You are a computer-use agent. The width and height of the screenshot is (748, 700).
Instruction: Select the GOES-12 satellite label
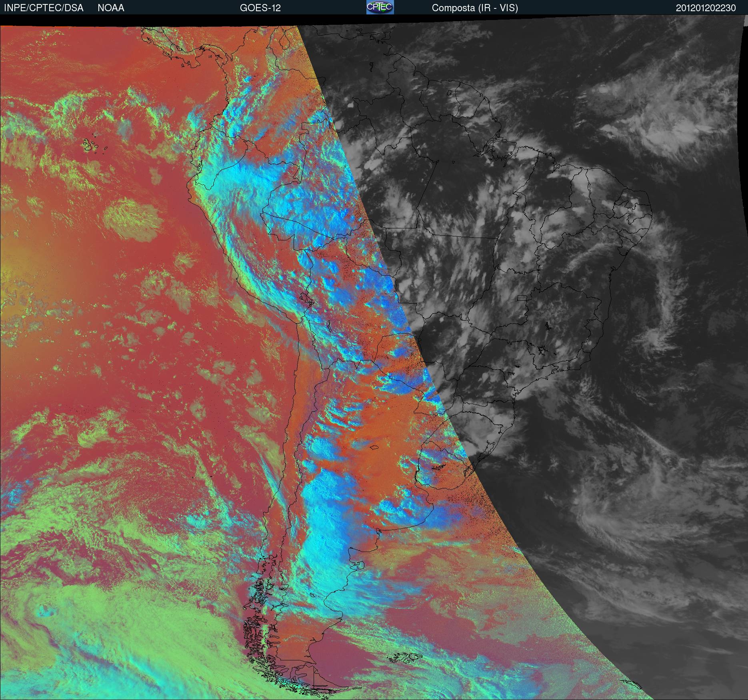click(260, 8)
